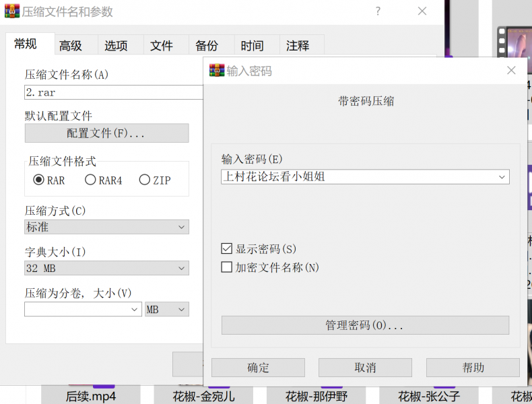This screenshot has height=404, width=532.
Task: Open the 字典大小 32 MB dropdown
Action: 106,269
